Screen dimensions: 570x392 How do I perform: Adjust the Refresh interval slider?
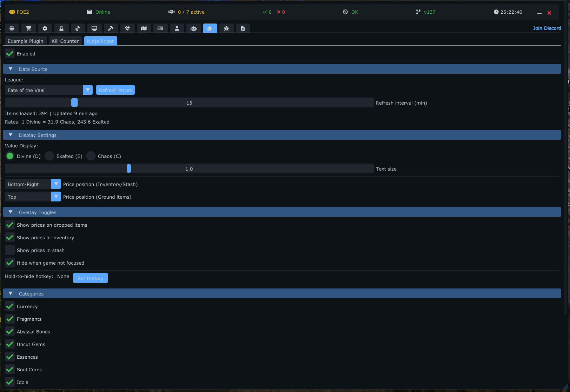coord(189,103)
